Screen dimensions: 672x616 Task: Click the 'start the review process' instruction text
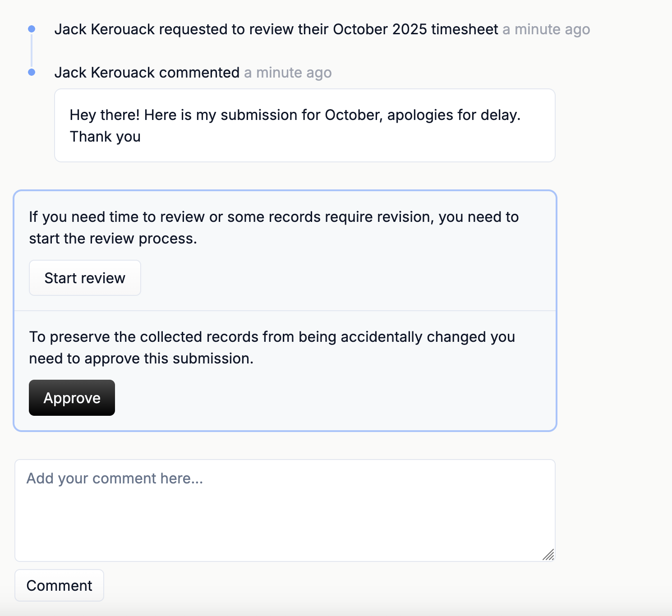[x=113, y=239]
